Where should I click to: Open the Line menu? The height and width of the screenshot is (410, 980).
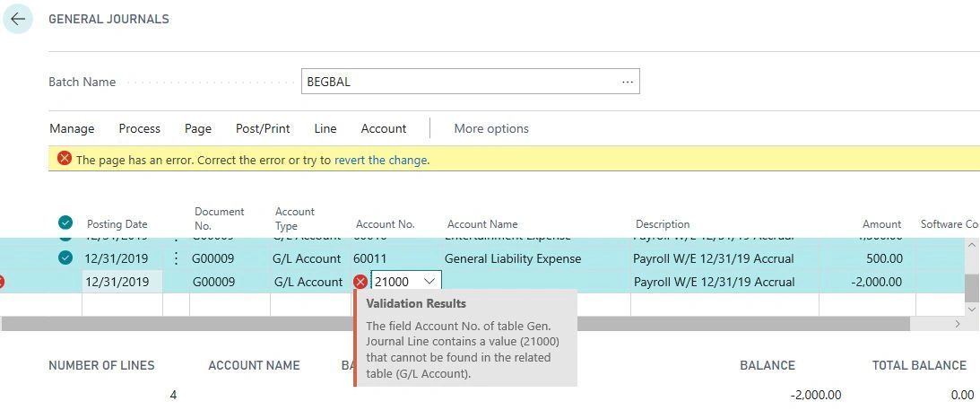[x=325, y=129]
